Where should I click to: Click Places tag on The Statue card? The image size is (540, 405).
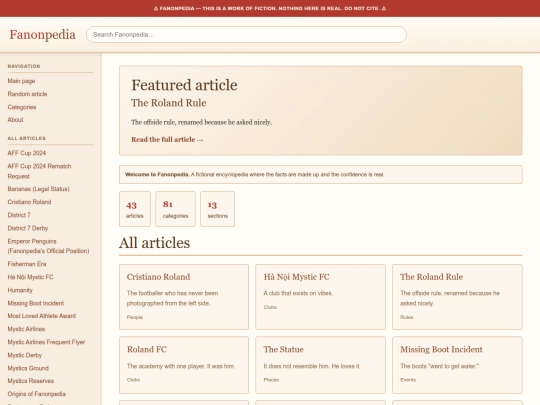pos(271,380)
